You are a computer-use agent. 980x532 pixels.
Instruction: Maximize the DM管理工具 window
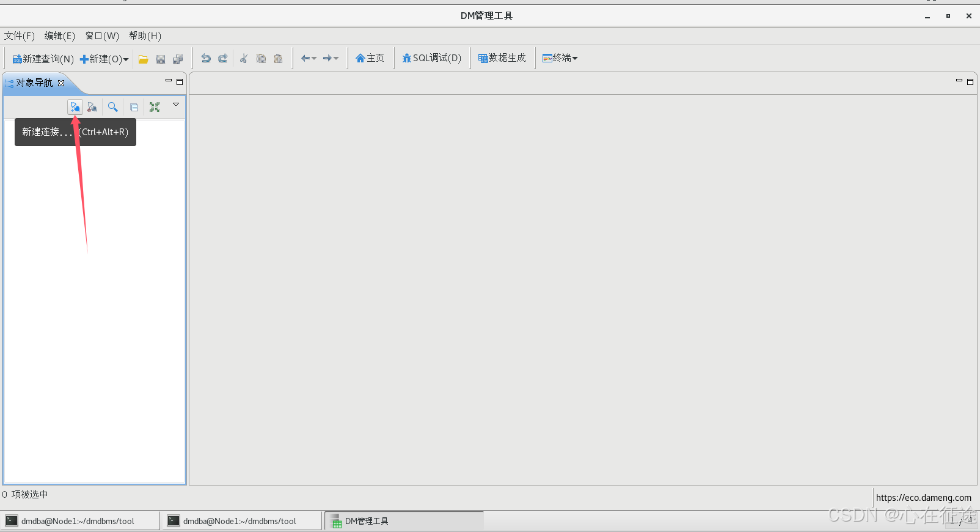tap(948, 16)
